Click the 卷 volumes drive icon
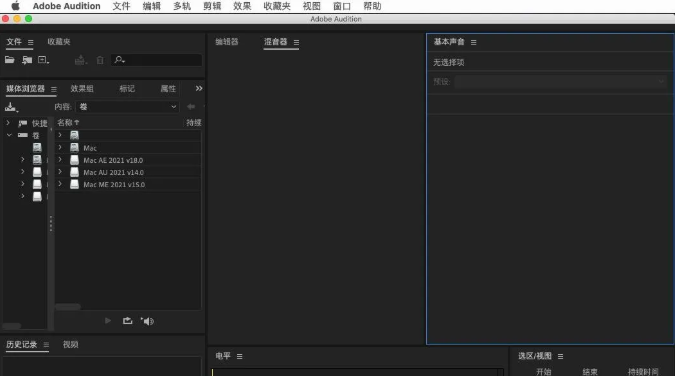 [22, 135]
